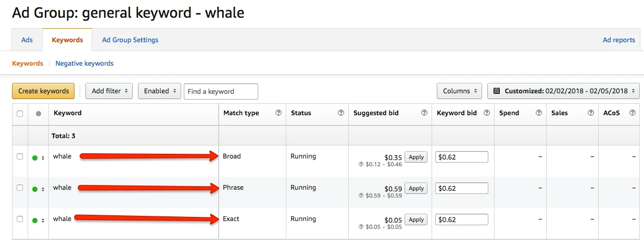The width and height of the screenshot is (644, 244).
Task: Click Running status in the Broad row
Action: (303, 156)
